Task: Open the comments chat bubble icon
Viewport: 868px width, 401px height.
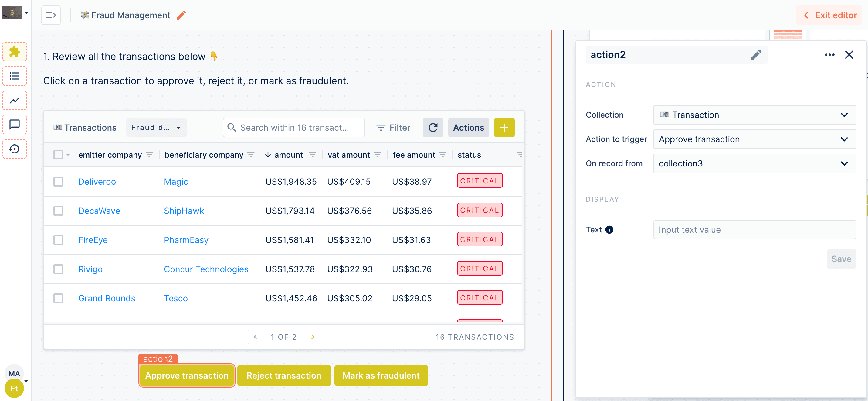Action: click(15, 125)
